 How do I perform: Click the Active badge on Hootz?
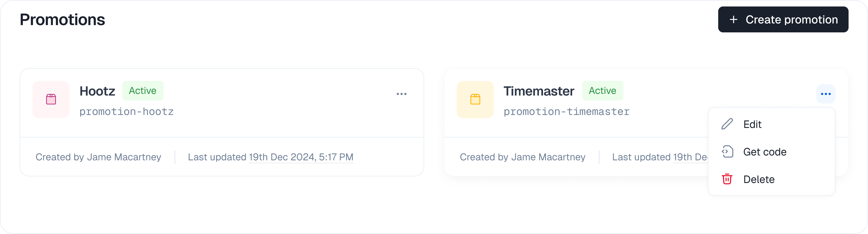143,90
